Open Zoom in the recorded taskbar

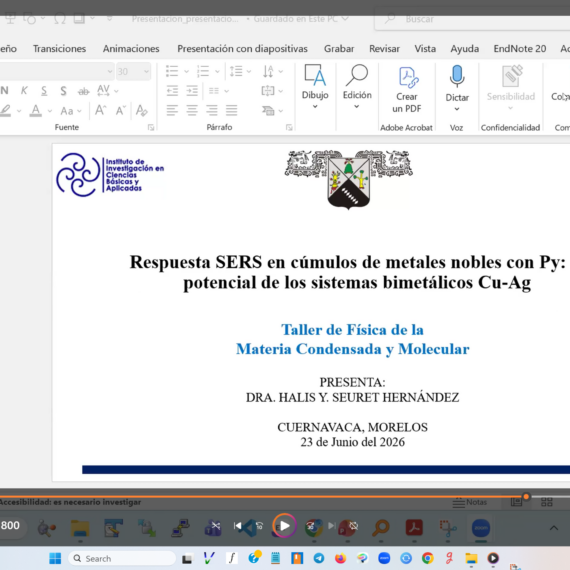(481, 528)
